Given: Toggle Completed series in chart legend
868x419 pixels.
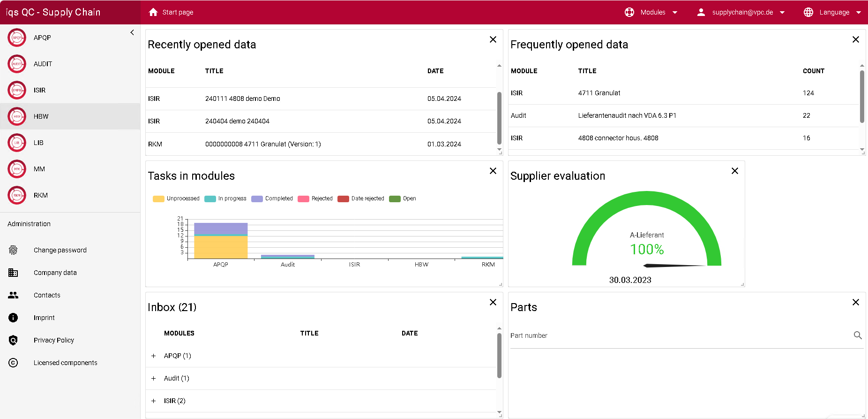Looking at the screenshot, I should [272, 198].
